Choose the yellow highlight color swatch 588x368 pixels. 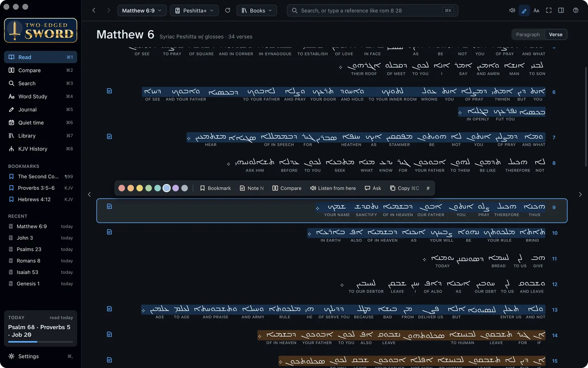[x=139, y=188]
